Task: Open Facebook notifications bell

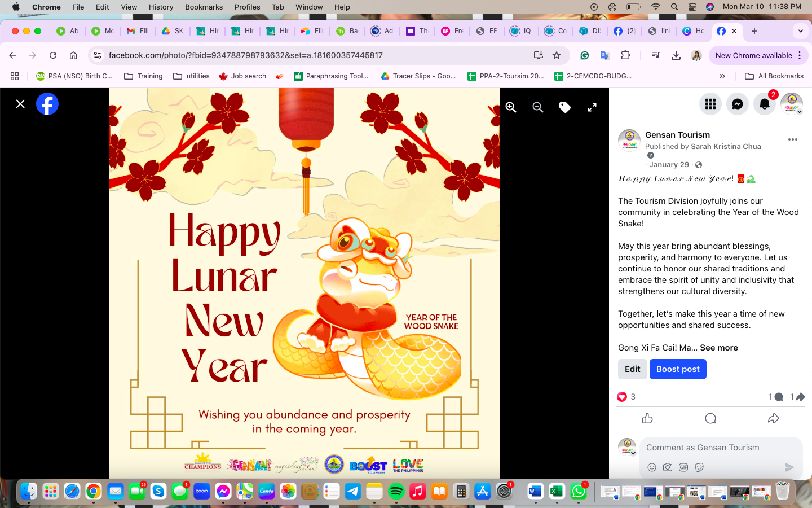Action: point(765,104)
